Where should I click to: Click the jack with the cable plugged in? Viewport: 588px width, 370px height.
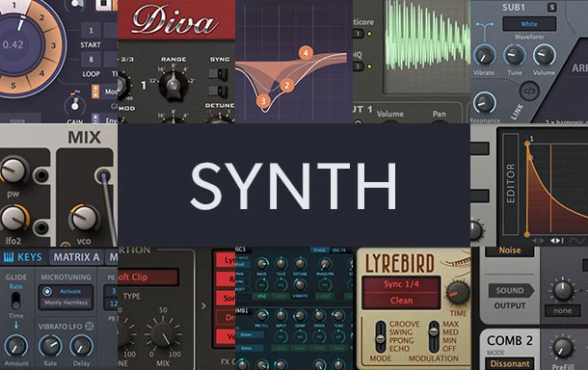click(103, 175)
